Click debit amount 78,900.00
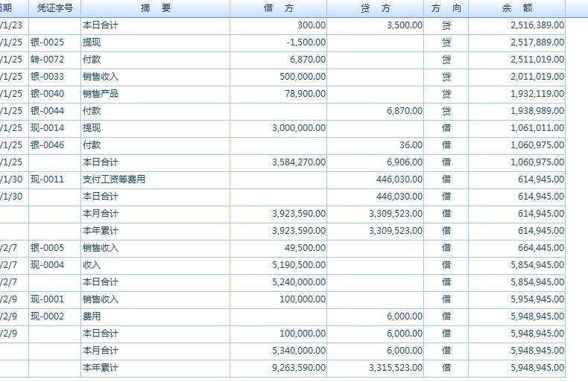Image resolution: width=588 pixels, height=382 pixels. pyautogui.click(x=305, y=94)
